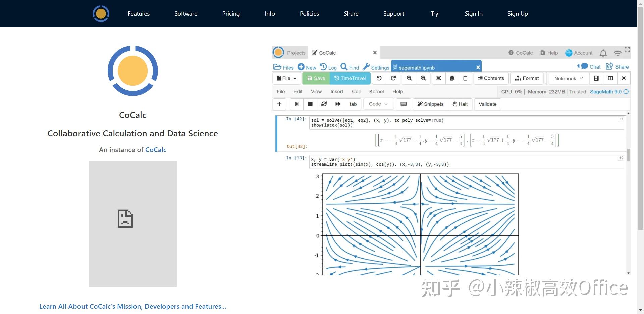Run all cells with fast-forward icon

point(338,104)
